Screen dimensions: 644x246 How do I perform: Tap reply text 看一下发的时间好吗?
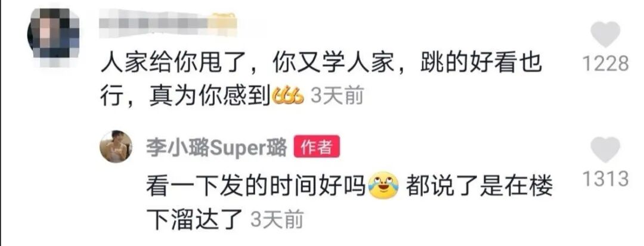tap(256, 187)
